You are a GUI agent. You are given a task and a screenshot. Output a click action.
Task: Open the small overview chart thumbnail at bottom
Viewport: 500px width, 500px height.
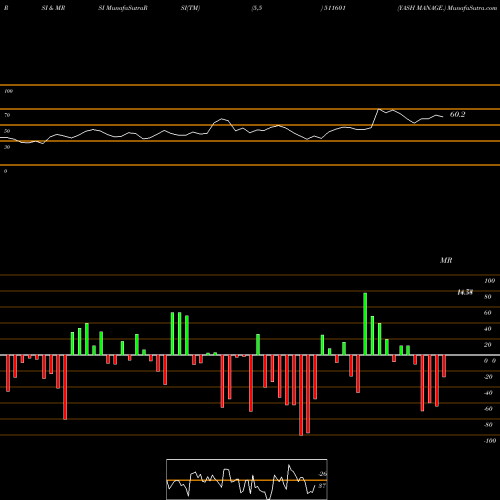point(247,479)
